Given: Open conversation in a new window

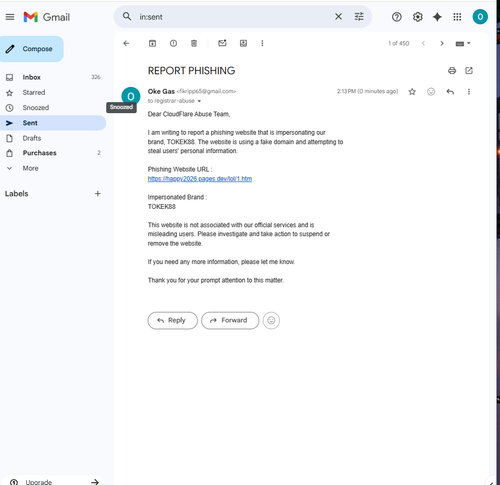Looking at the screenshot, I should pyautogui.click(x=469, y=71).
